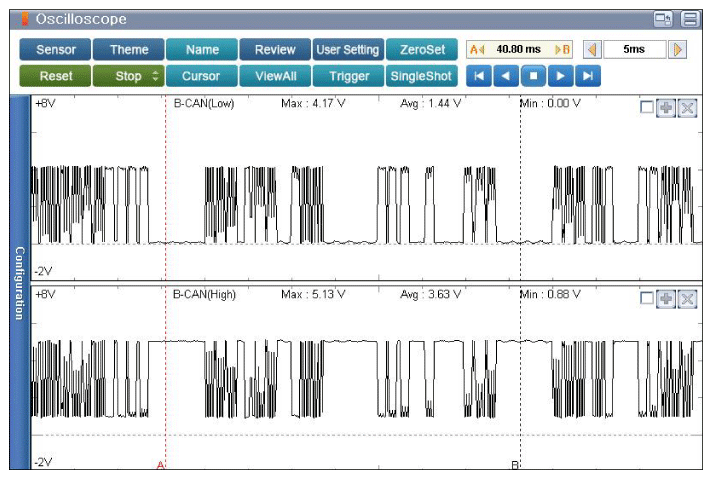Open the Configuration side tab
Image resolution: width=712 pixels, height=479 pixels.
click(18, 282)
